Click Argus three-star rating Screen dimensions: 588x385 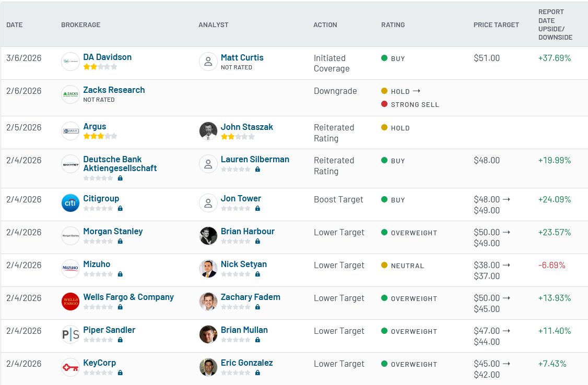[x=100, y=136]
